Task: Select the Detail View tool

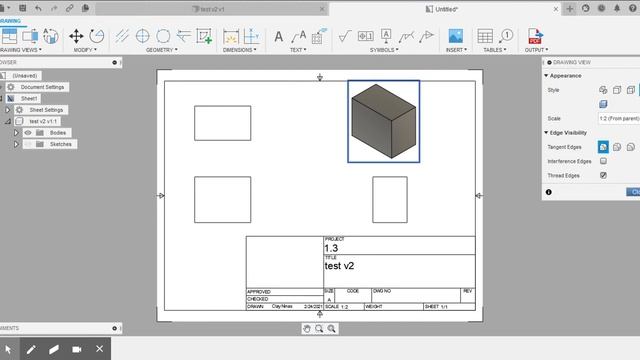Action: click(51, 36)
